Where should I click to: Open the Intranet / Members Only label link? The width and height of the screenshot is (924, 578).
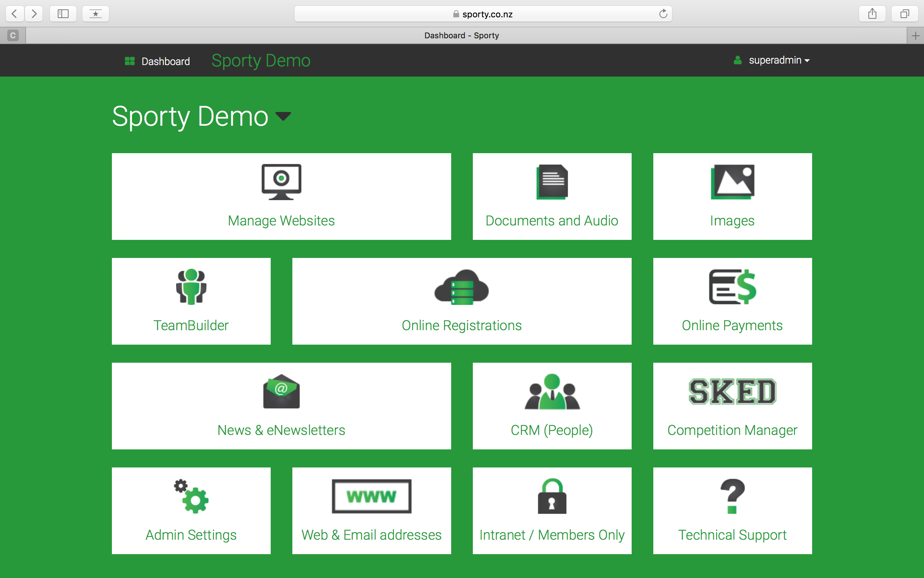[552, 535]
